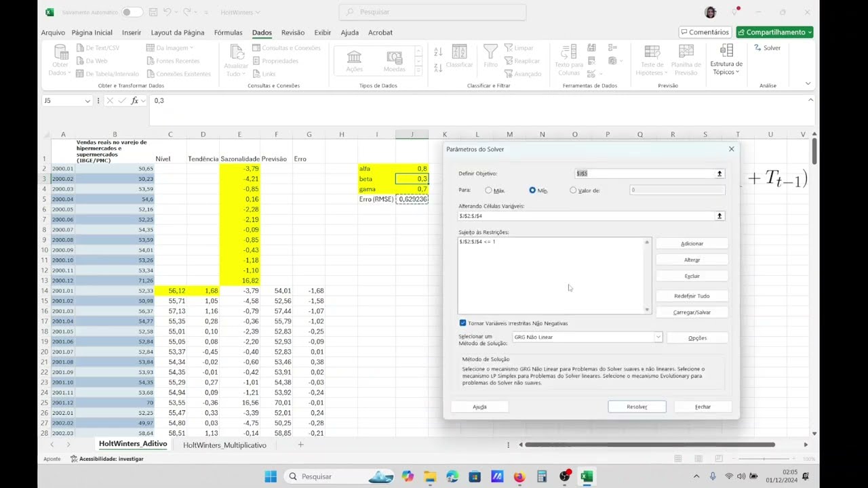Launch the Solver add-in from ribbon
The image size is (868, 488).
767,48
